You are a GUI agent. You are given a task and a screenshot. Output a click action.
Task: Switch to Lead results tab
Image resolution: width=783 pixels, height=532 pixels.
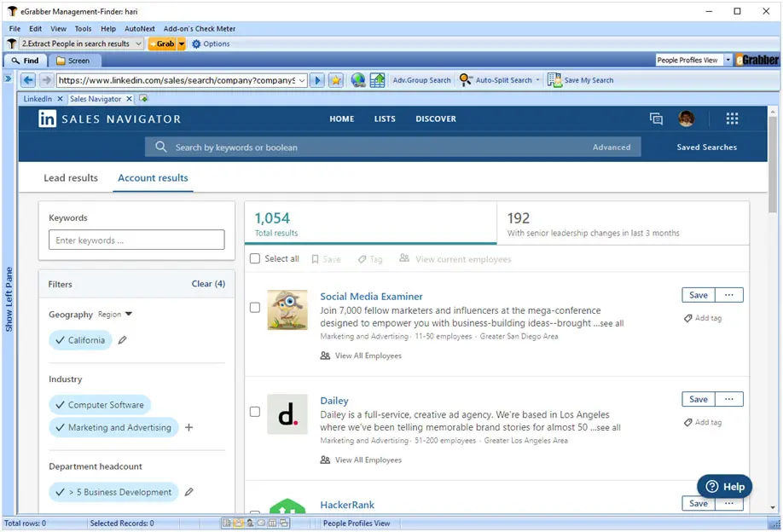click(x=71, y=177)
